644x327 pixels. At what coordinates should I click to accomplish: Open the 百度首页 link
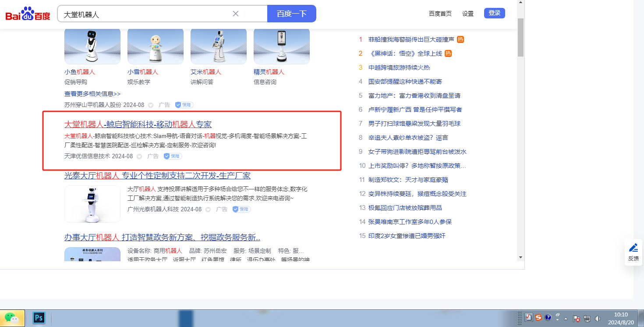pyautogui.click(x=440, y=14)
